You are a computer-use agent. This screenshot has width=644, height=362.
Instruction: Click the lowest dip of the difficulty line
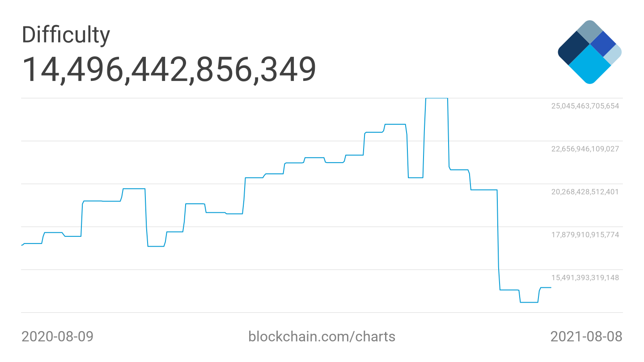[x=529, y=303]
